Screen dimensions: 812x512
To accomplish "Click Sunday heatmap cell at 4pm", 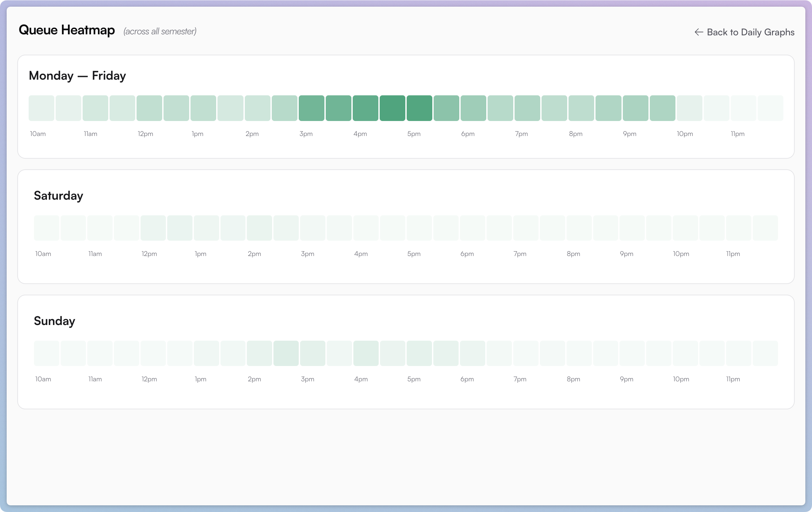I will point(366,353).
